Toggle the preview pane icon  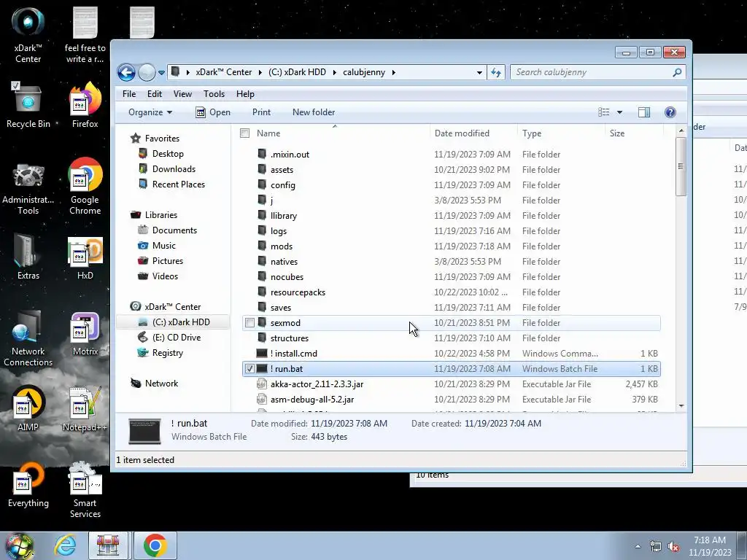coord(644,112)
